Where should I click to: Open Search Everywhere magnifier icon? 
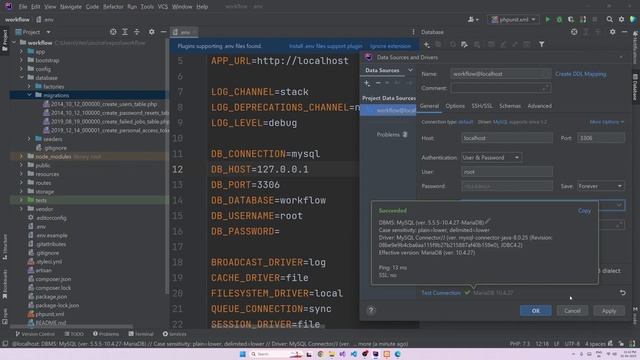pyautogui.click(x=609, y=19)
